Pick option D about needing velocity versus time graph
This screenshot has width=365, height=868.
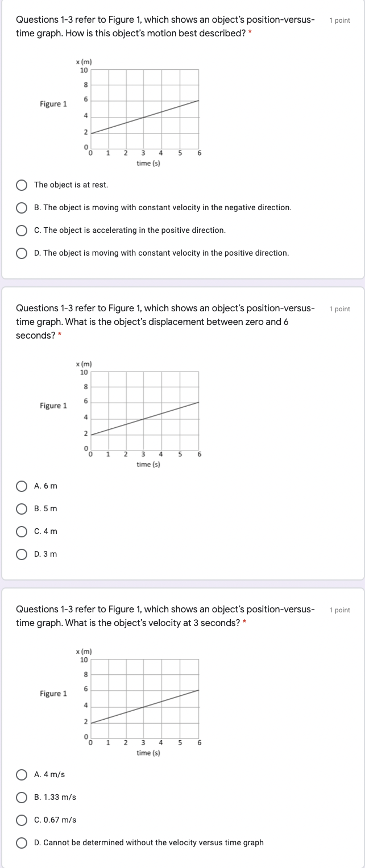(x=21, y=842)
